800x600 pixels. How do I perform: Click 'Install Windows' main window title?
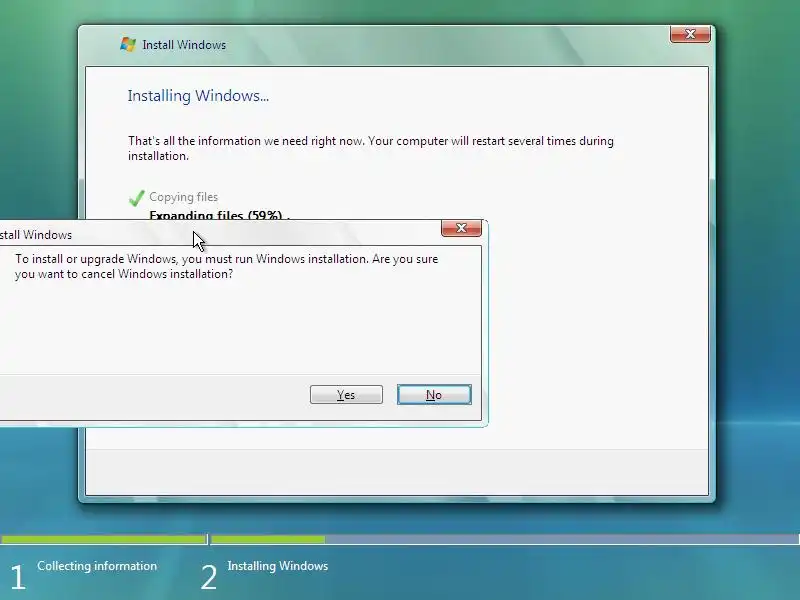pyautogui.click(x=184, y=45)
